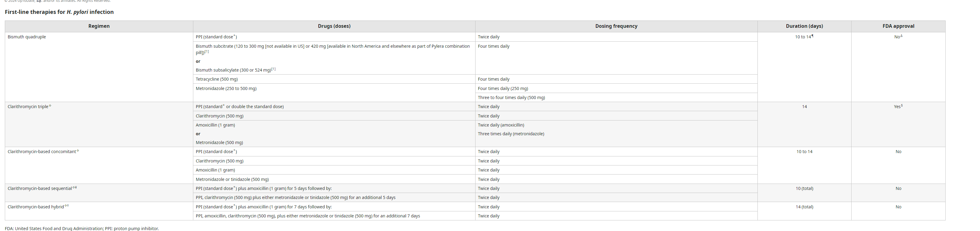Click the superscript symbol after 'Yes'
Image resolution: width=980 pixels, height=231 pixels.
tap(902, 106)
